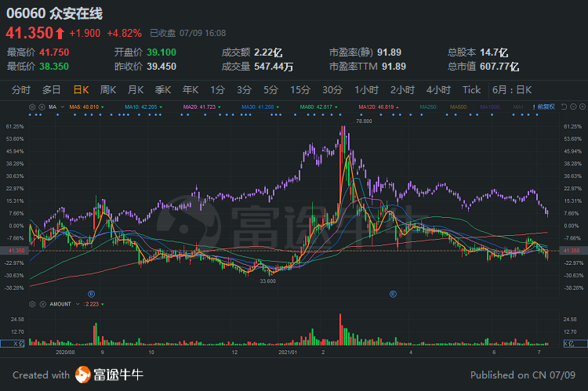Switch to 30分 interval
This screenshot has height=391, width=588.
coord(332,90)
